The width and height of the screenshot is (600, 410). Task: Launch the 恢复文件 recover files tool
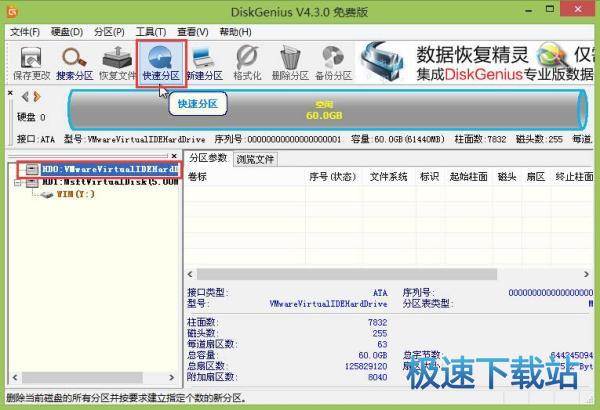click(x=117, y=63)
